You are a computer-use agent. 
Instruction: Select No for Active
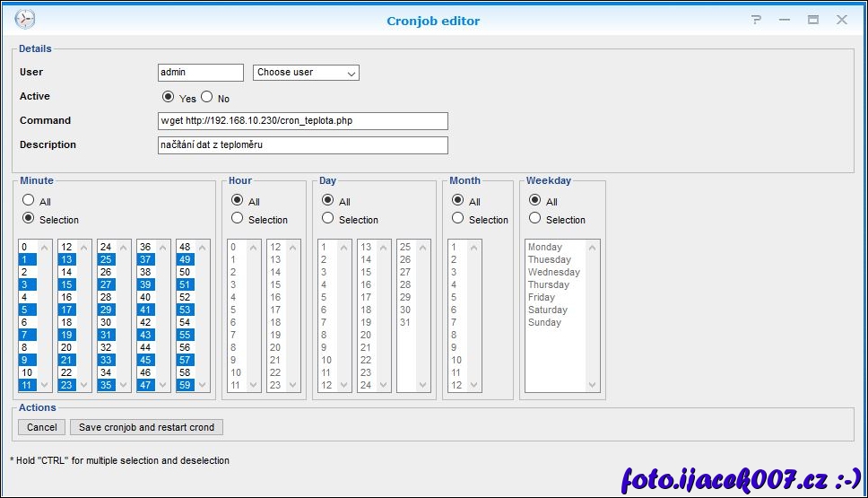207,97
